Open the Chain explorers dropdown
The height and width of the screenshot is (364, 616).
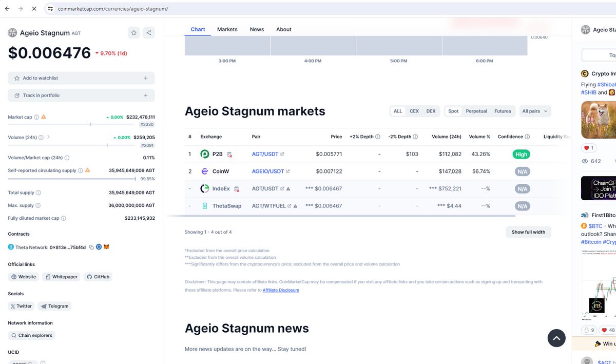click(x=31, y=335)
